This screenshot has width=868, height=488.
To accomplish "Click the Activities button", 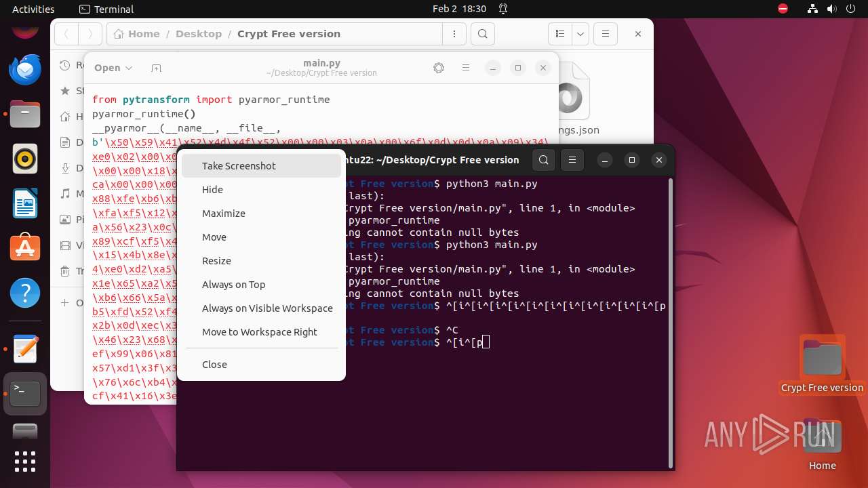I will pyautogui.click(x=33, y=9).
